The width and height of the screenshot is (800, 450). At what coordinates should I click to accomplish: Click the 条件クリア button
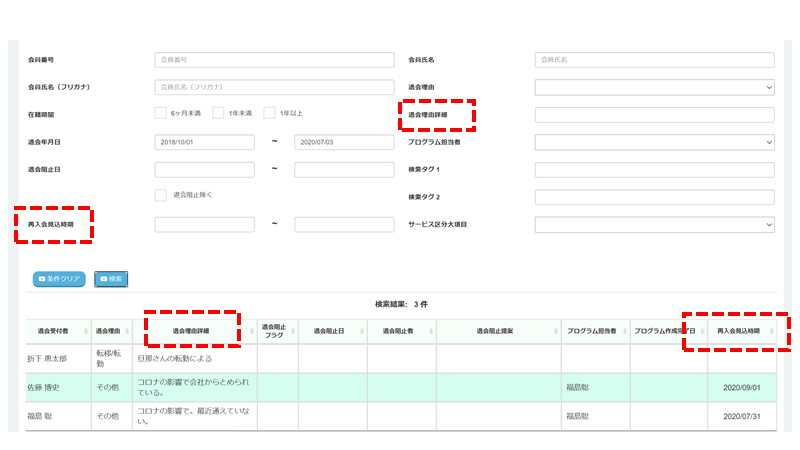[59, 279]
